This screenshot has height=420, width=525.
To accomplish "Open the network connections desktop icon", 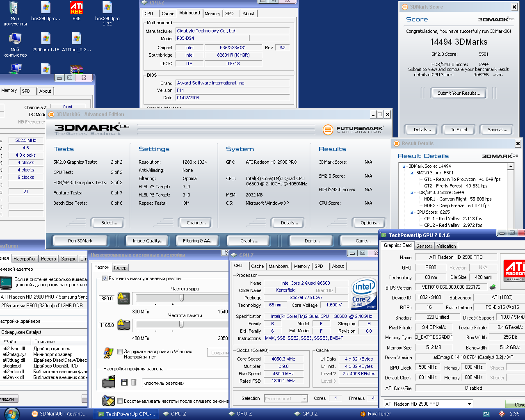I will click(x=16, y=68).
